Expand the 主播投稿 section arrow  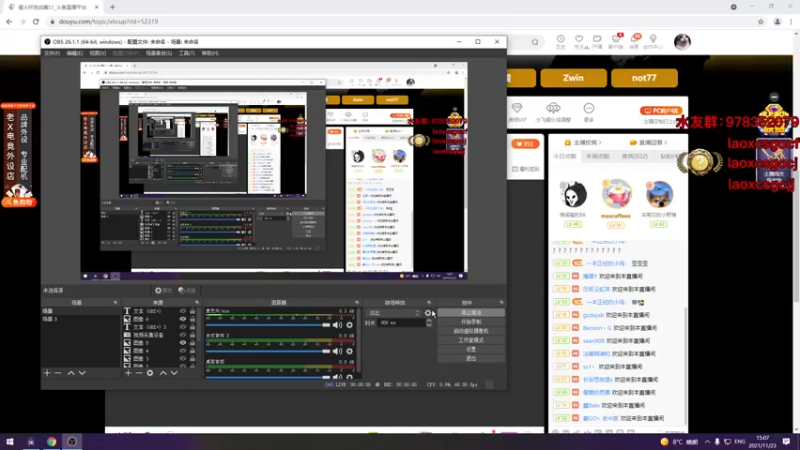pyautogui.click(x=600, y=142)
